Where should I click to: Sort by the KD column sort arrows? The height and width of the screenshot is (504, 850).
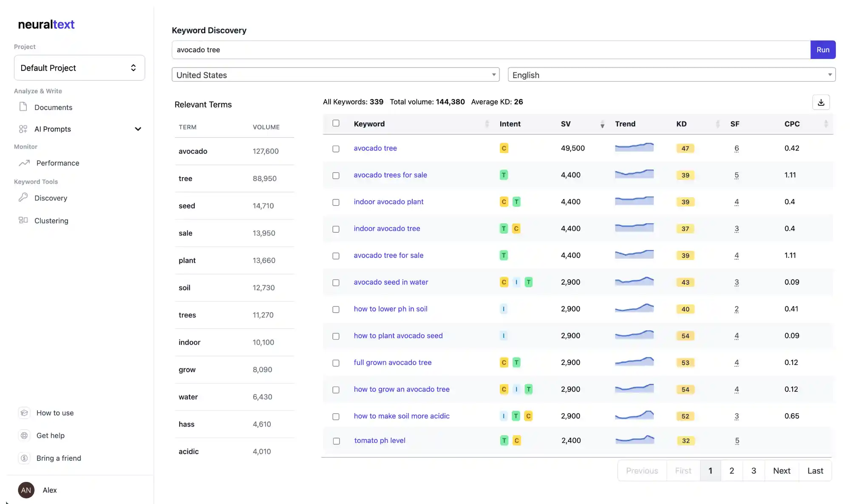tap(718, 124)
